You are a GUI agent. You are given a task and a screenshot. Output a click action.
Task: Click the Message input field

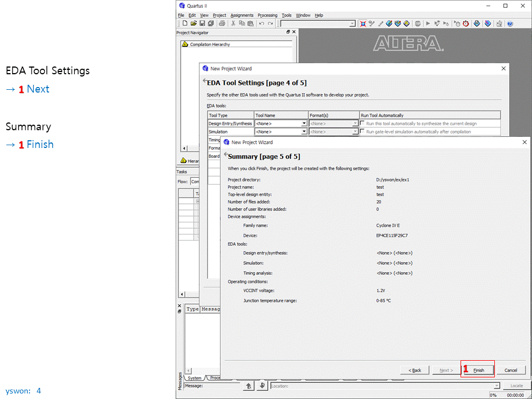pyautogui.click(x=212, y=386)
